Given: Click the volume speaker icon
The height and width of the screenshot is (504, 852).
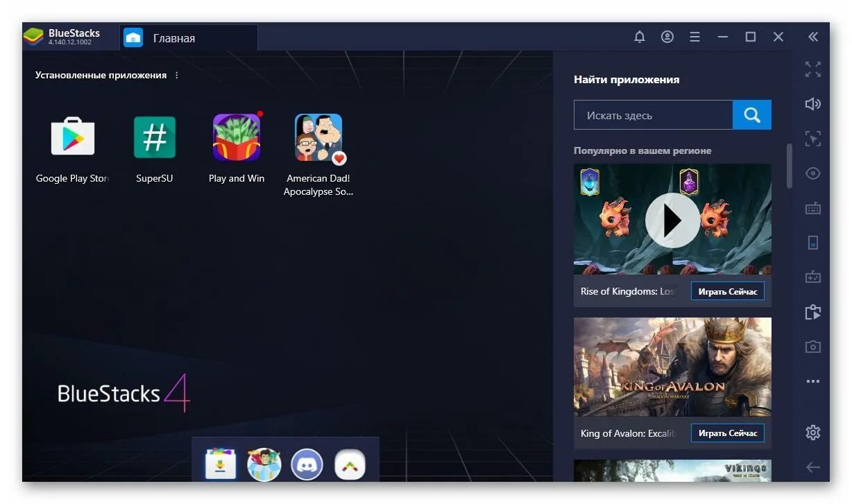Looking at the screenshot, I should click(x=813, y=104).
